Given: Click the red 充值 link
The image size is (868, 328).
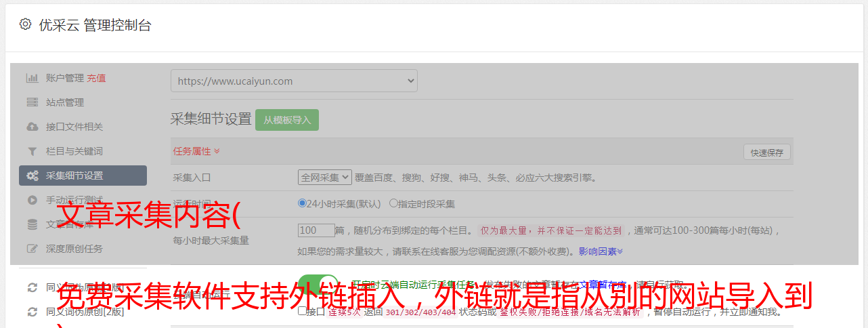Looking at the screenshot, I should tap(96, 78).
